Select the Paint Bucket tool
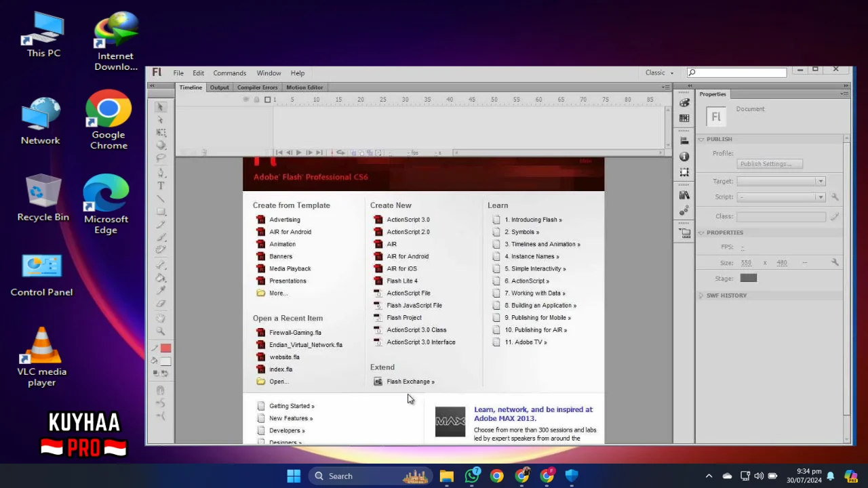This screenshot has height=488, width=868. tap(161, 278)
